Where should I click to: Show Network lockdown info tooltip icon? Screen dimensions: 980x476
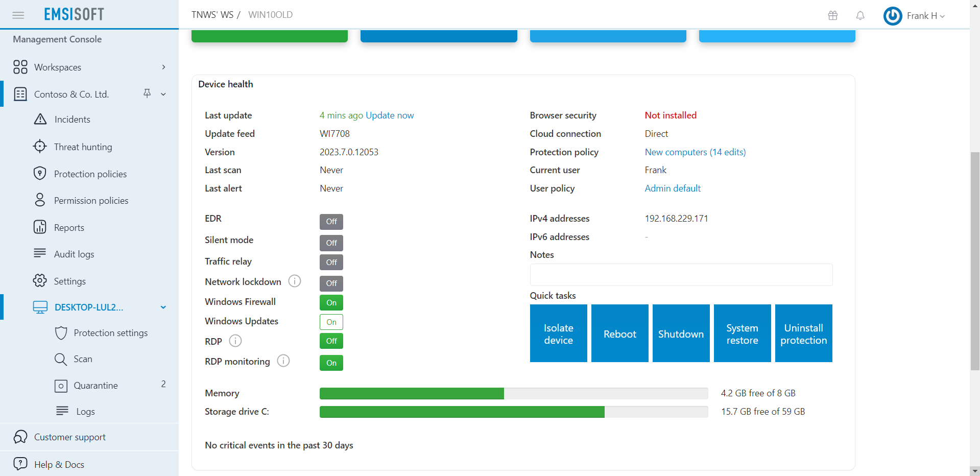295,281
